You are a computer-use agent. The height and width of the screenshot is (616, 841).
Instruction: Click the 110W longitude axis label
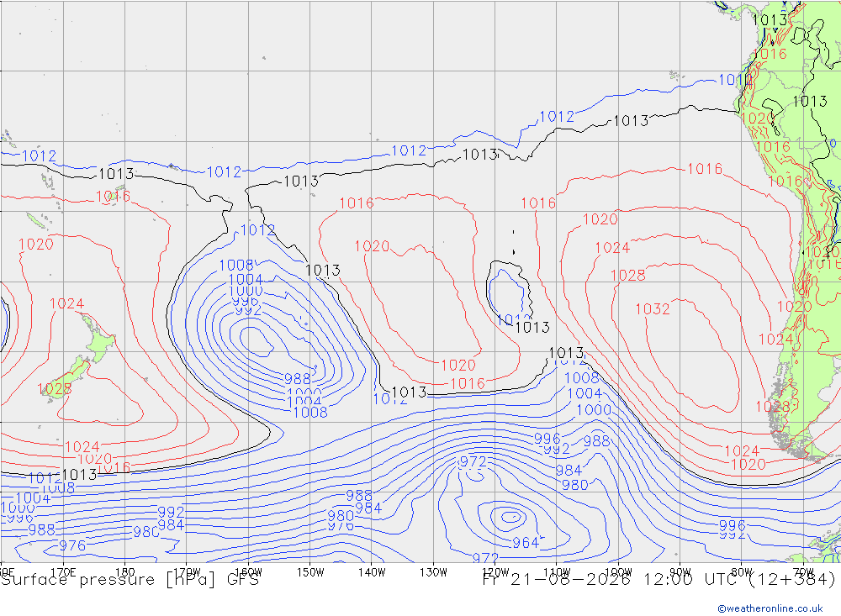pyautogui.click(x=557, y=572)
